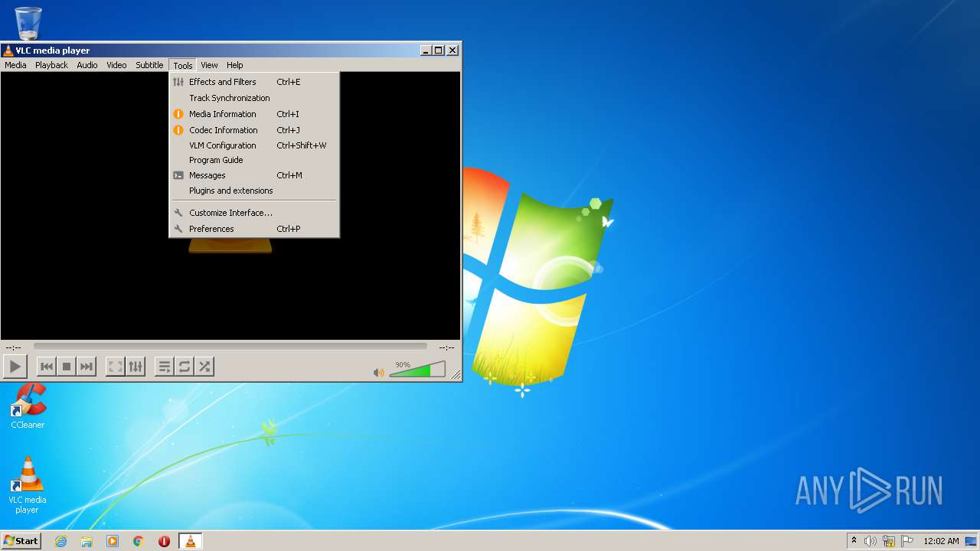The height and width of the screenshot is (551, 980).
Task: Skip to next media track
Action: [x=87, y=367]
